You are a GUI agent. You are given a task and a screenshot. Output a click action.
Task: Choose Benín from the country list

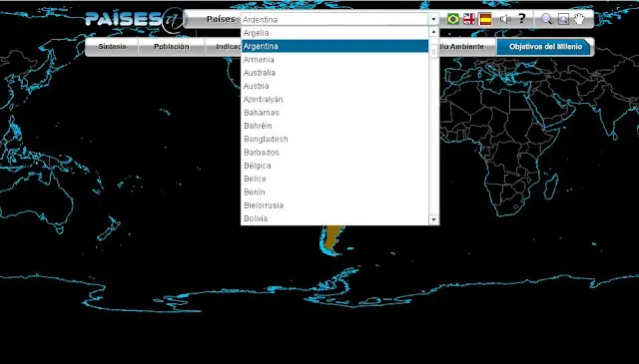pos(334,192)
